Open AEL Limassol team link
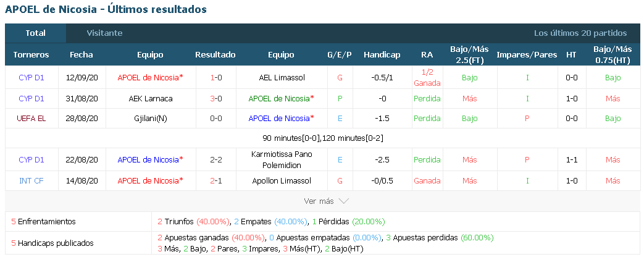The height and width of the screenshot is (257, 644). [x=282, y=77]
